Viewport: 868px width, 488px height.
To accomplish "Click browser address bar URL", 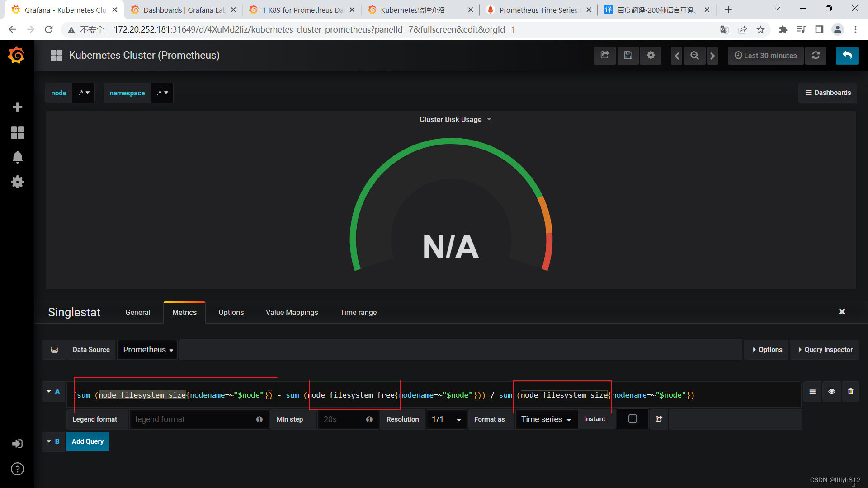I will click(314, 29).
